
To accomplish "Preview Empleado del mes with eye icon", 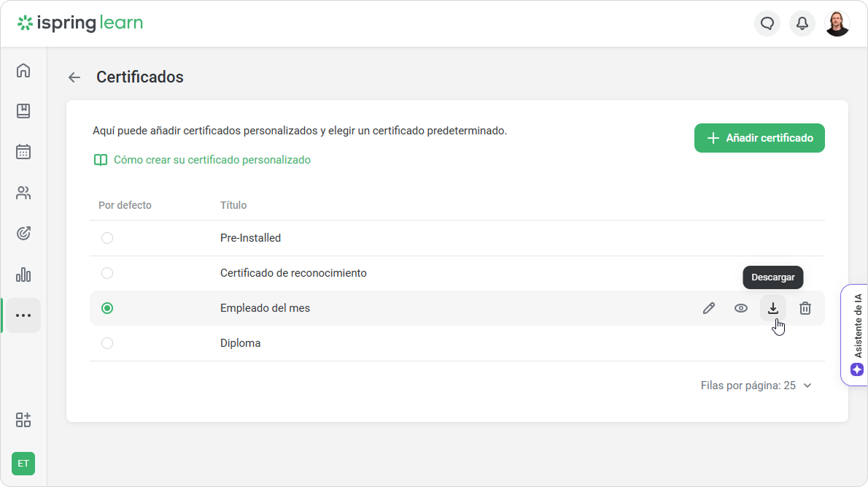I will pos(741,308).
